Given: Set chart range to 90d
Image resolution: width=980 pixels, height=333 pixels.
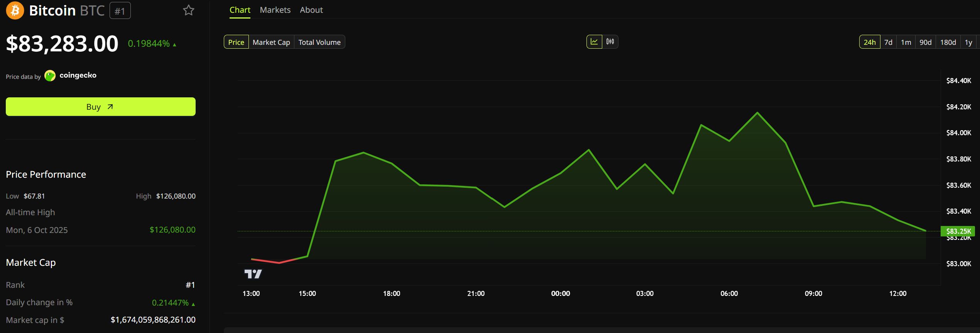Looking at the screenshot, I should coord(925,42).
